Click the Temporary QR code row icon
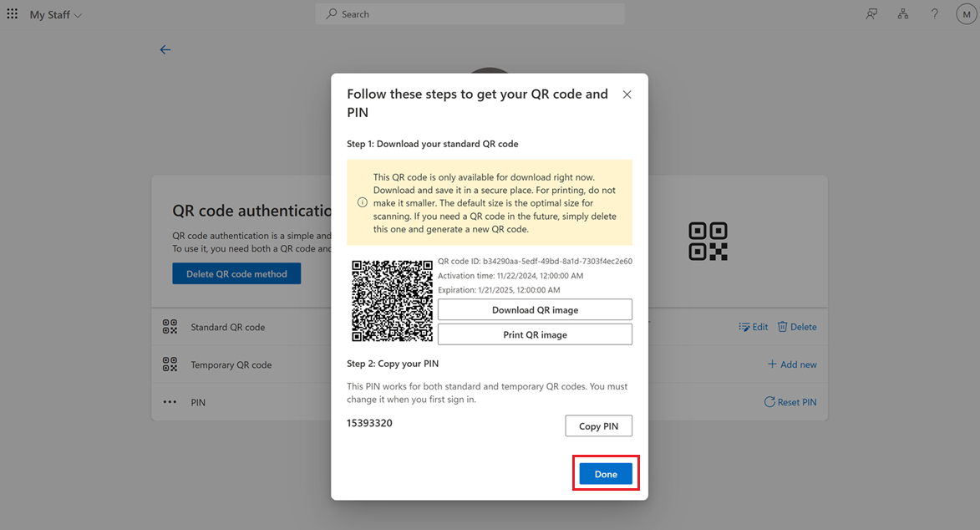980x530 pixels. point(170,364)
